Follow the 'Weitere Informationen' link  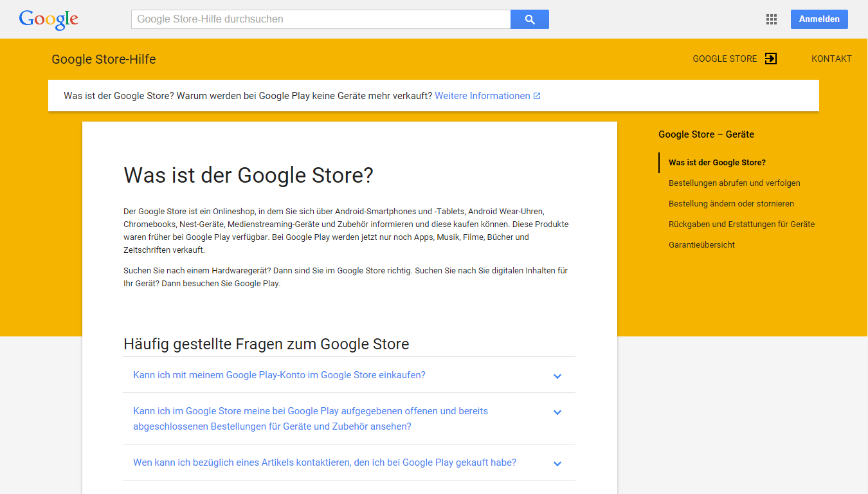coord(482,96)
